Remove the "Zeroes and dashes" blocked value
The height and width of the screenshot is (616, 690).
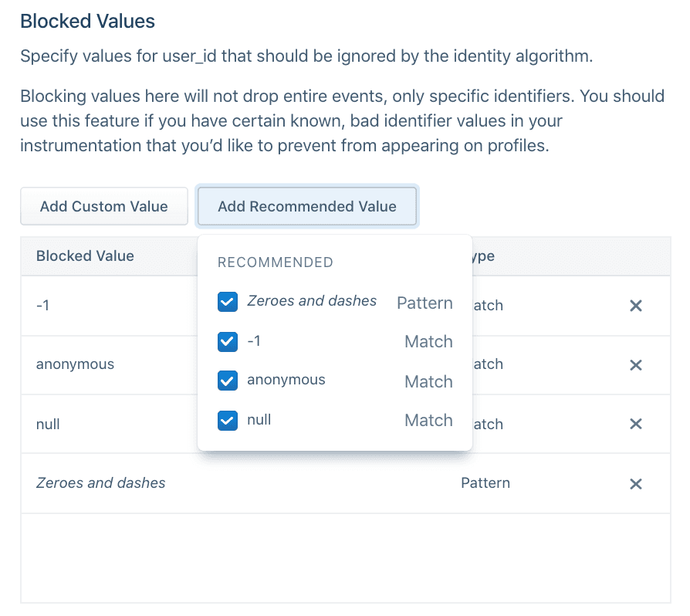click(x=635, y=483)
